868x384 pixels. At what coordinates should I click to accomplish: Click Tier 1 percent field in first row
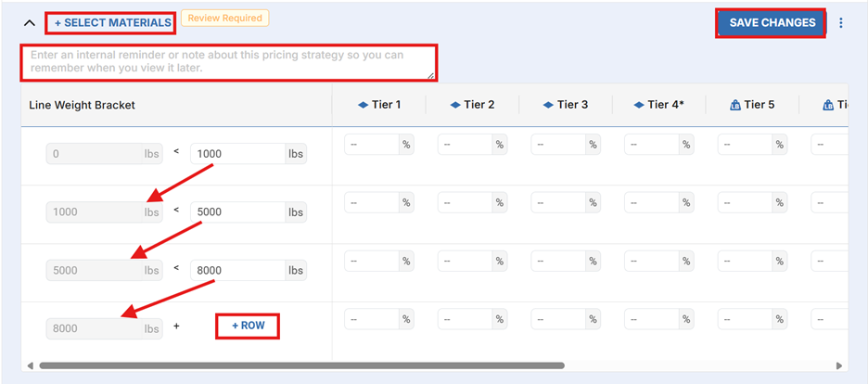371,145
